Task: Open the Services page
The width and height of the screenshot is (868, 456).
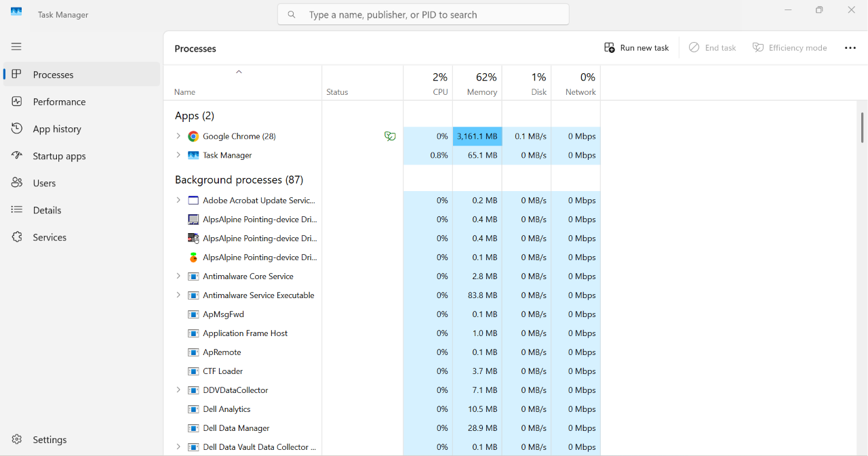Action: [82, 237]
